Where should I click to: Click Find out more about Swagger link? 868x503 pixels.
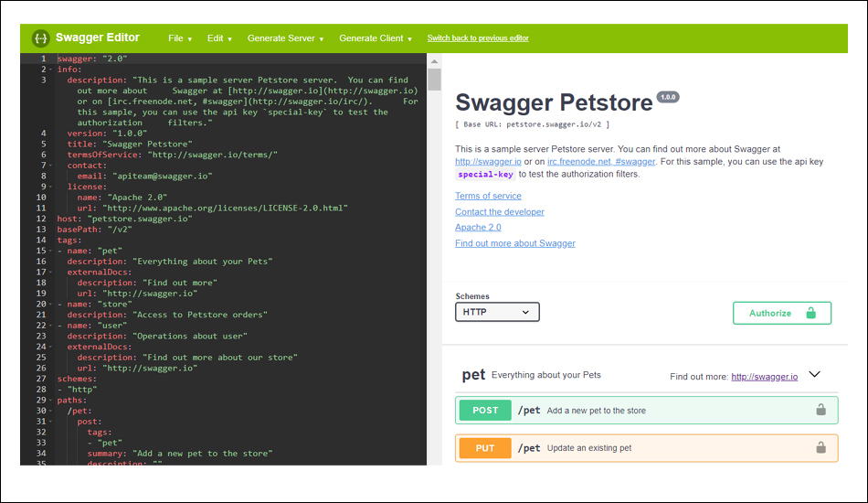click(514, 244)
